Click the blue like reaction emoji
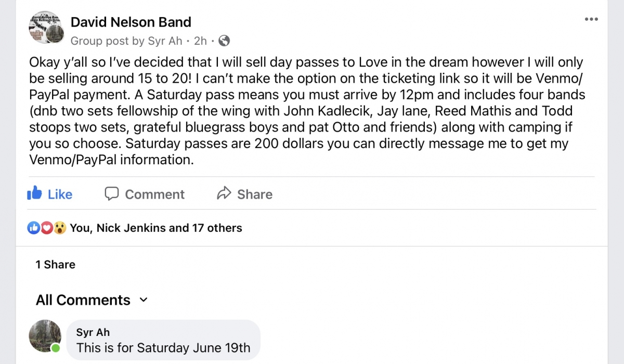Image resolution: width=624 pixels, height=364 pixels. coord(33,228)
